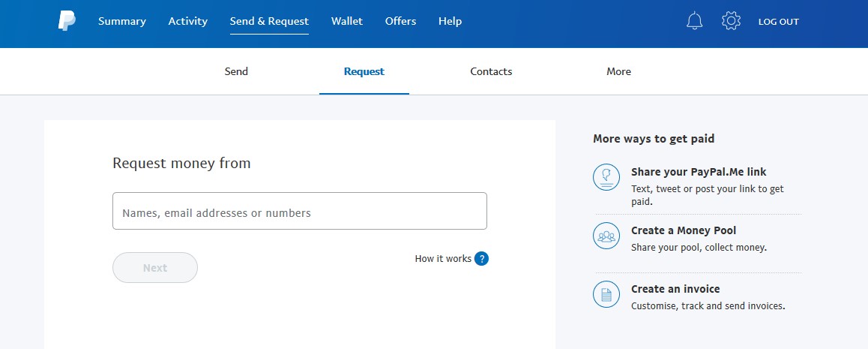Go to Summary in top navigation
868x349 pixels.
(122, 21)
